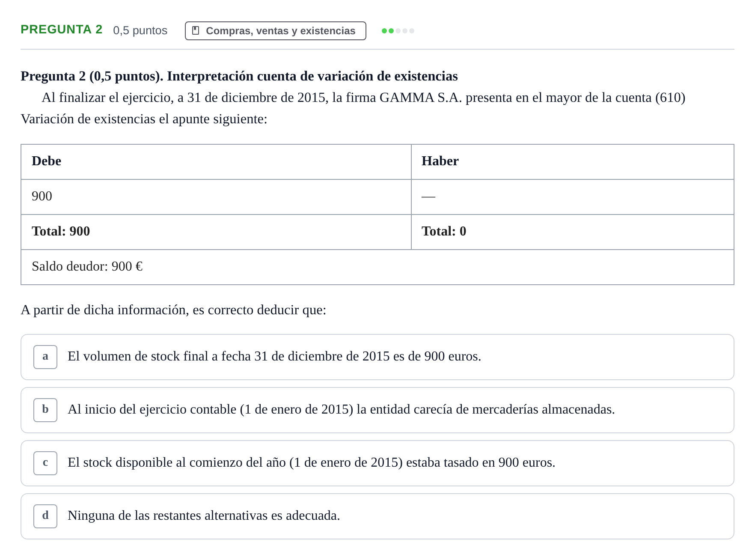The width and height of the screenshot is (755, 560).
Task: Click the 'Total: 0' cell
Action: 573,232
